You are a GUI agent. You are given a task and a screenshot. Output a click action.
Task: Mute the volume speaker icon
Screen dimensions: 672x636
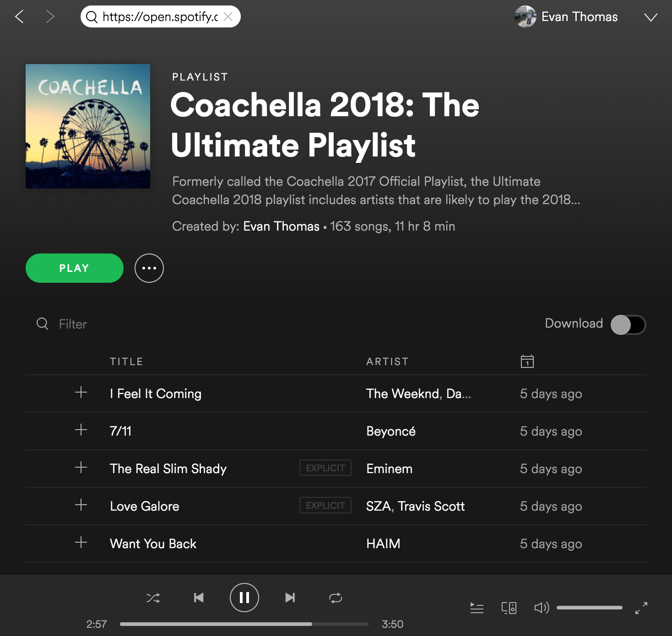pos(542,608)
